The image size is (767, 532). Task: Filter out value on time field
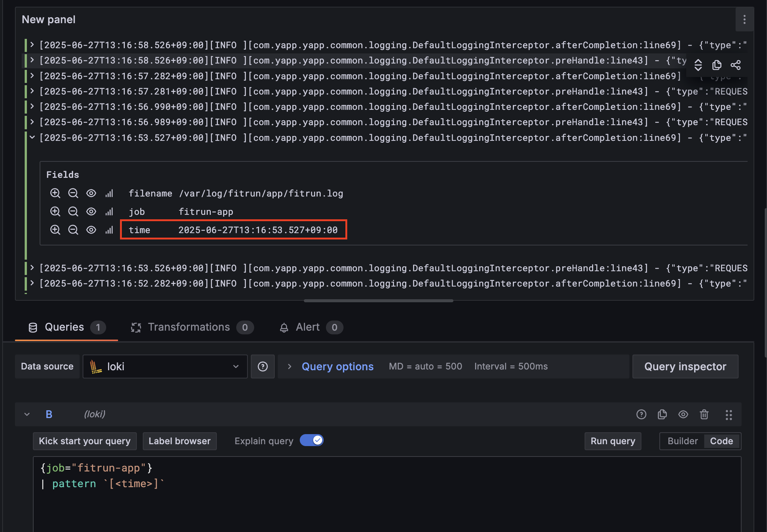point(73,230)
